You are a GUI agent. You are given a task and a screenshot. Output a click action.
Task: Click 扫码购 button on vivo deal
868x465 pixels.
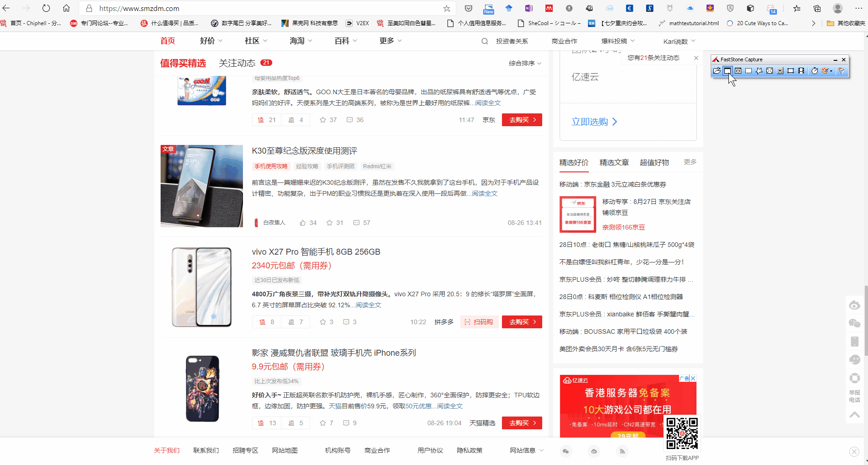pos(479,322)
